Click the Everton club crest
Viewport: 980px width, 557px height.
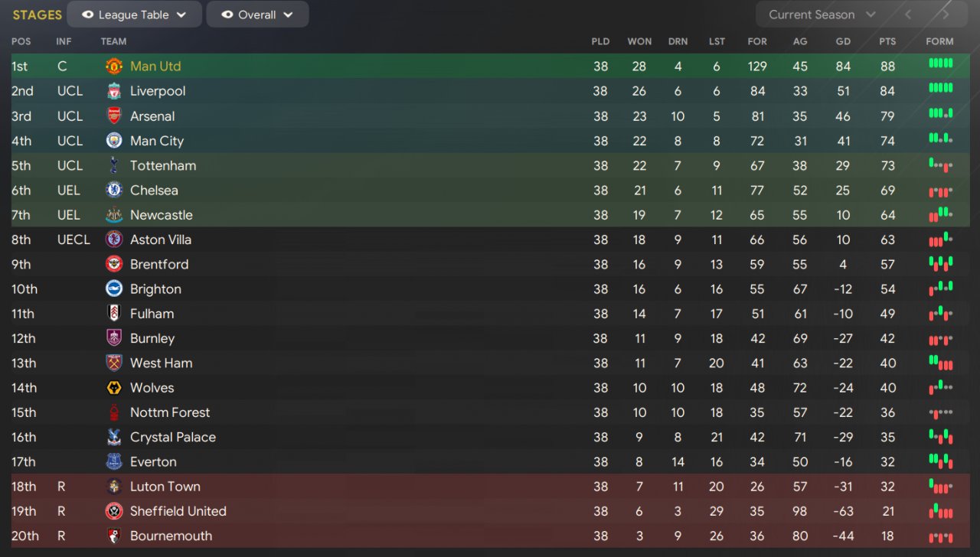click(114, 462)
